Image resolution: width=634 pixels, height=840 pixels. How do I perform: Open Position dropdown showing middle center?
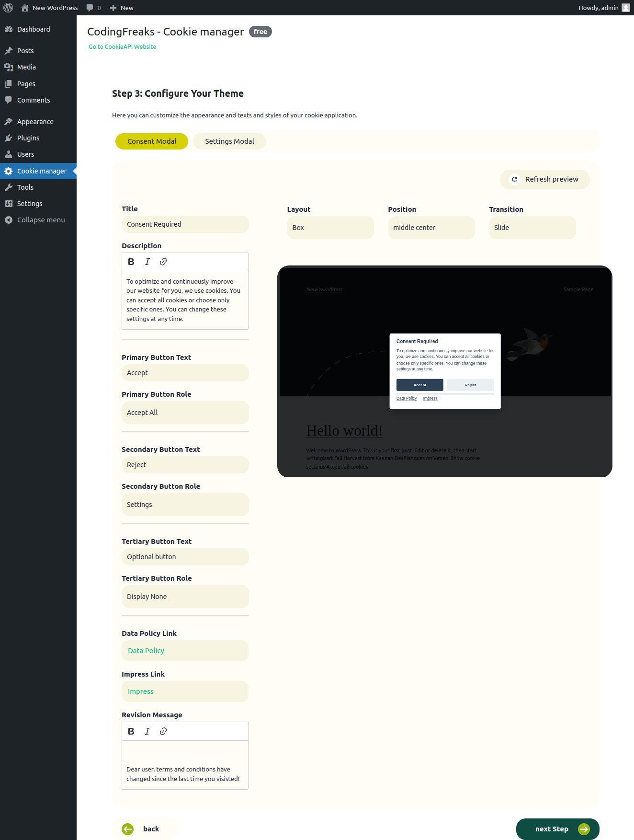431,228
